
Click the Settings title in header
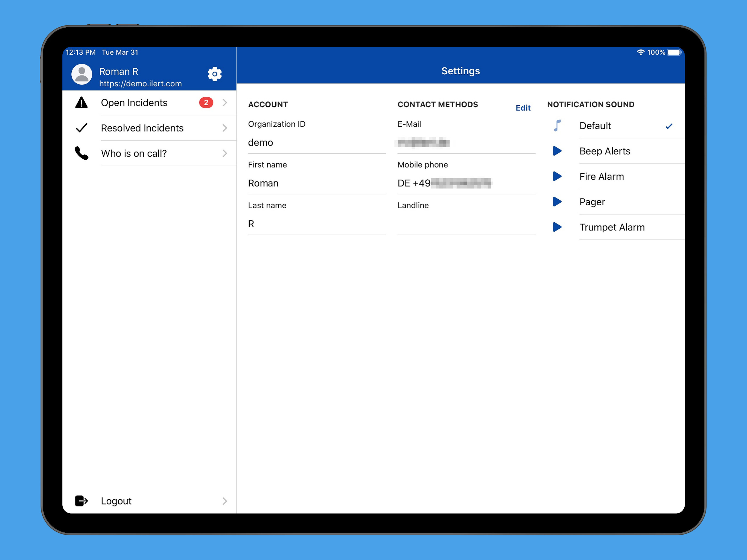coord(461,71)
